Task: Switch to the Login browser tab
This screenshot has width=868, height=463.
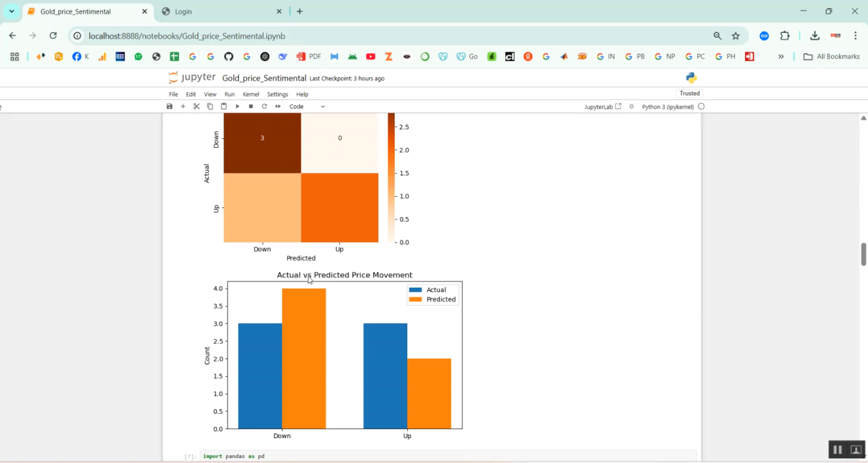Action: pos(220,12)
